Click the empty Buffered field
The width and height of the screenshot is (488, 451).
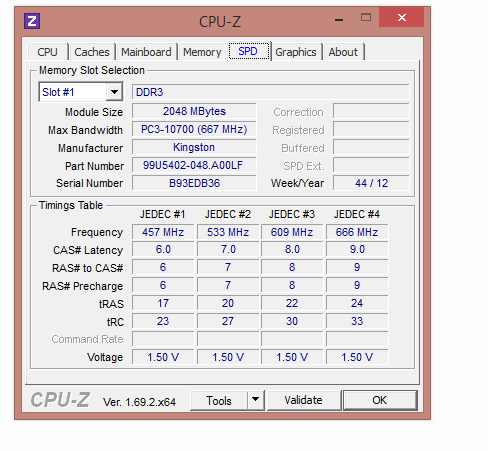tap(371, 147)
